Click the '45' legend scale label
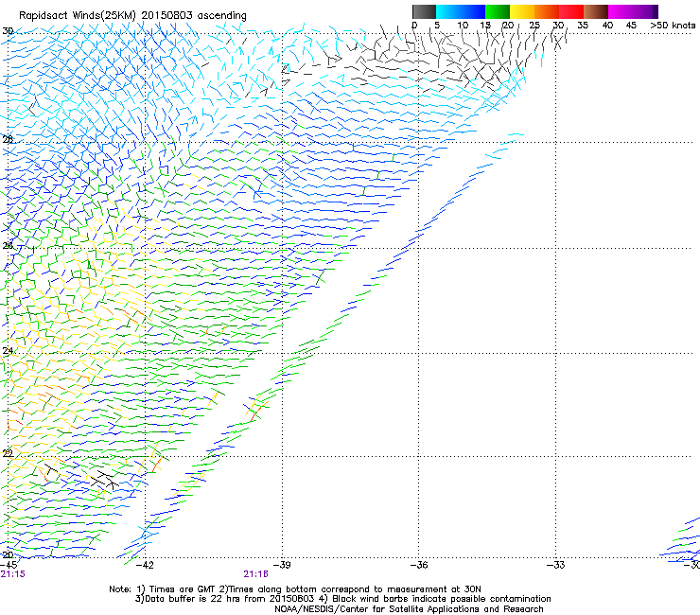Viewport: 700px width, 615px height. pyautogui.click(x=631, y=26)
